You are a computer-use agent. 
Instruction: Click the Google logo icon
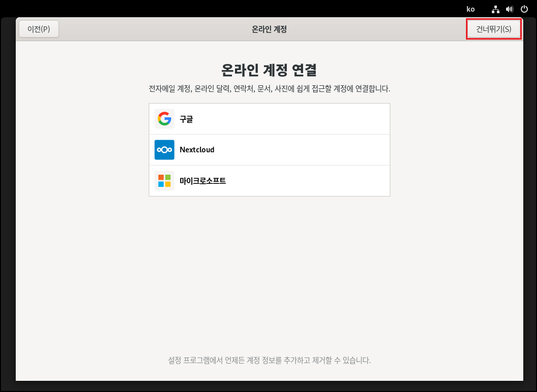(164, 119)
